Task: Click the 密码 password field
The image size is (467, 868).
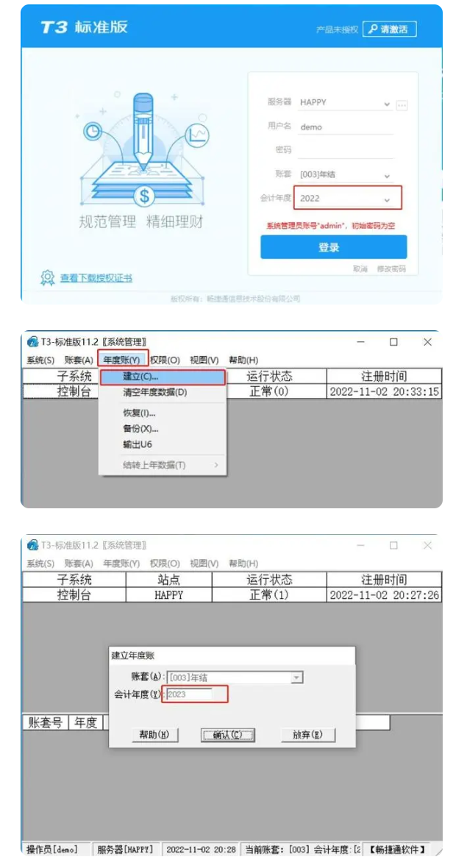Action: point(345,150)
